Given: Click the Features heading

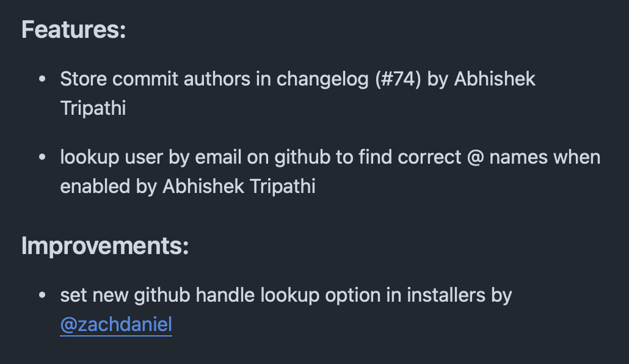Looking at the screenshot, I should [x=73, y=29].
